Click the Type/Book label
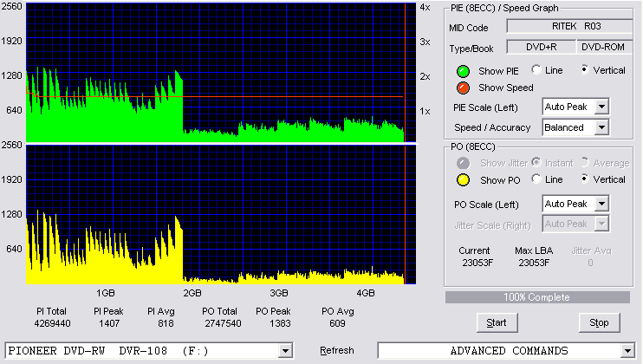Viewport: 643px width, 364px height. [471, 49]
